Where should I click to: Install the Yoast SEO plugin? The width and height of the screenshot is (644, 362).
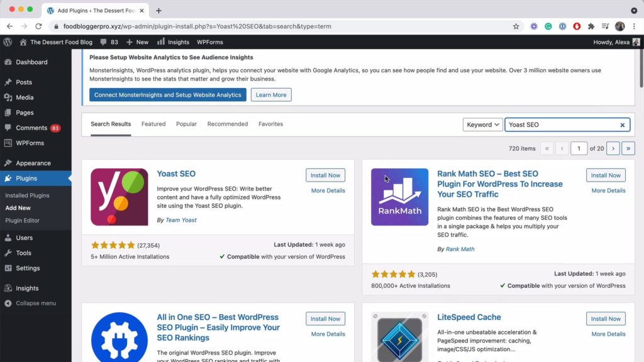325,175
